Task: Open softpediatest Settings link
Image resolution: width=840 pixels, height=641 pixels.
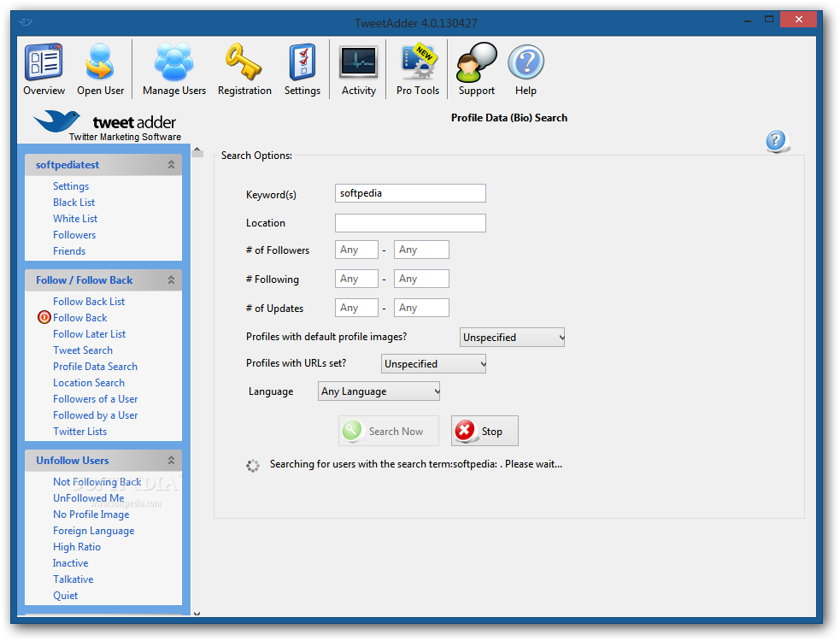Action: (x=71, y=186)
